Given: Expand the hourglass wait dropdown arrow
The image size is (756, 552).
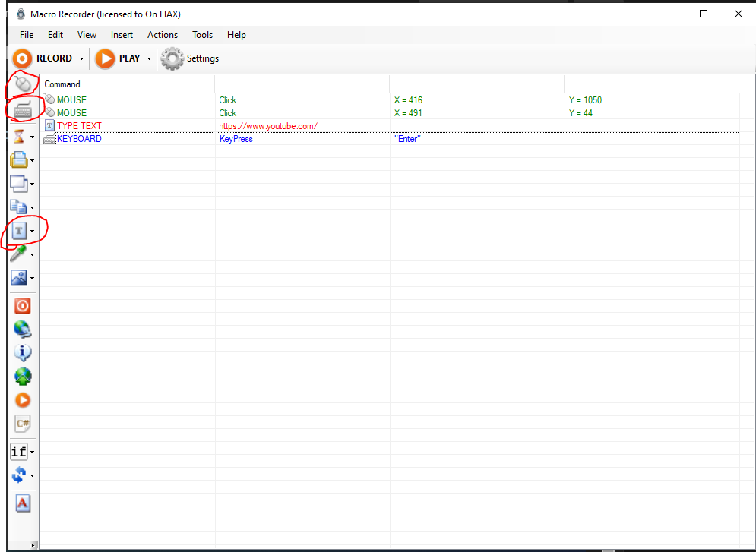Looking at the screenshot, I should (x=33, y=137).
